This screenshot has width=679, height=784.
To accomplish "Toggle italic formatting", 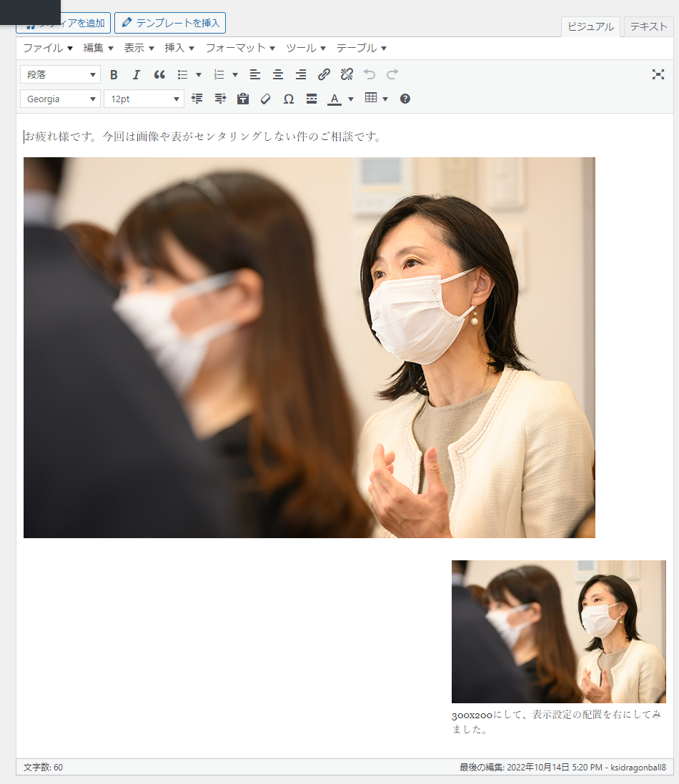I will point(137,74).
